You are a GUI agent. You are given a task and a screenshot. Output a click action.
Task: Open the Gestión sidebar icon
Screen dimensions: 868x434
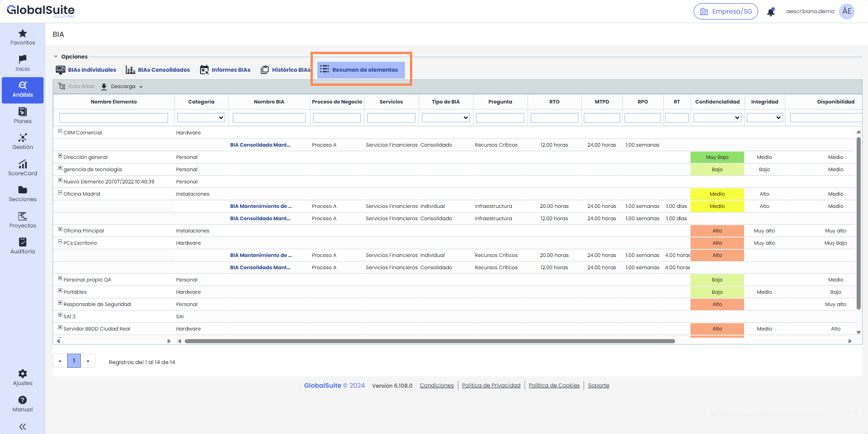[x=23, y=138]
